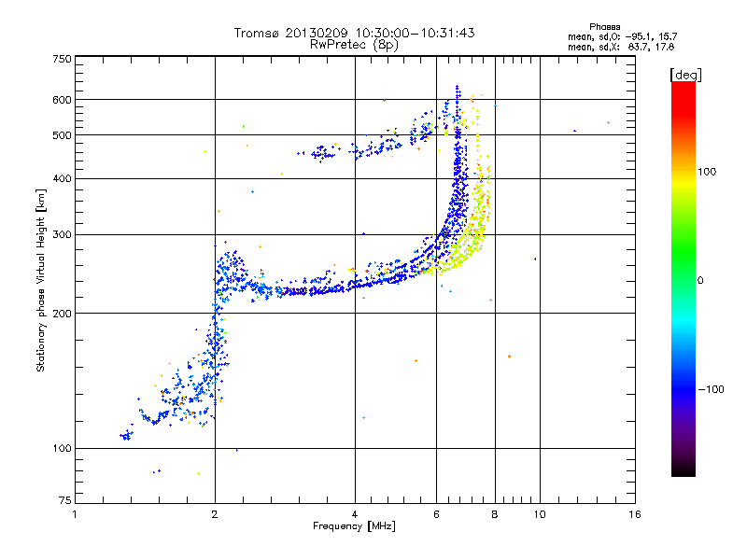Screen dimensions: 747x560
Task: Click the 'Frequency [MHz]' x-axis label
Action: coord(354,526)
